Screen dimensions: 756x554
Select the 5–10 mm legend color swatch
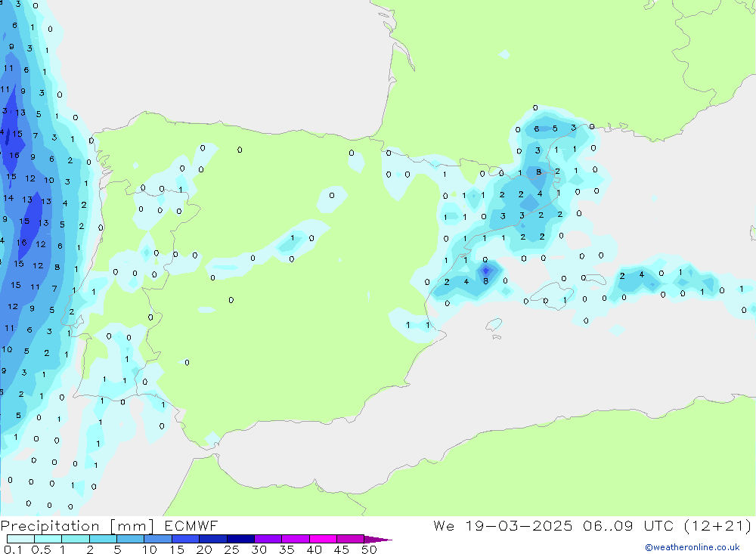[130, 539]
